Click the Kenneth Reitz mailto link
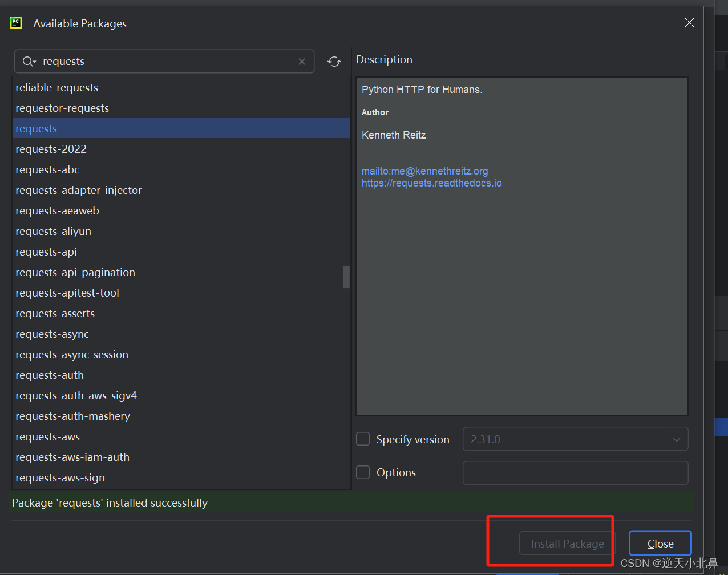Viewport: 728px width, 575px height. click(x=424, y=171)
